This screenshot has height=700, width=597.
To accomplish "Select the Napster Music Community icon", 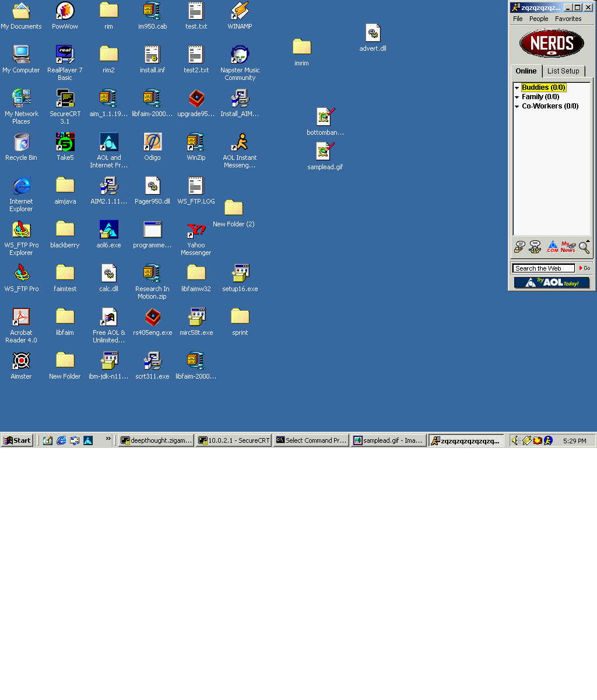I will coord(240,63).
